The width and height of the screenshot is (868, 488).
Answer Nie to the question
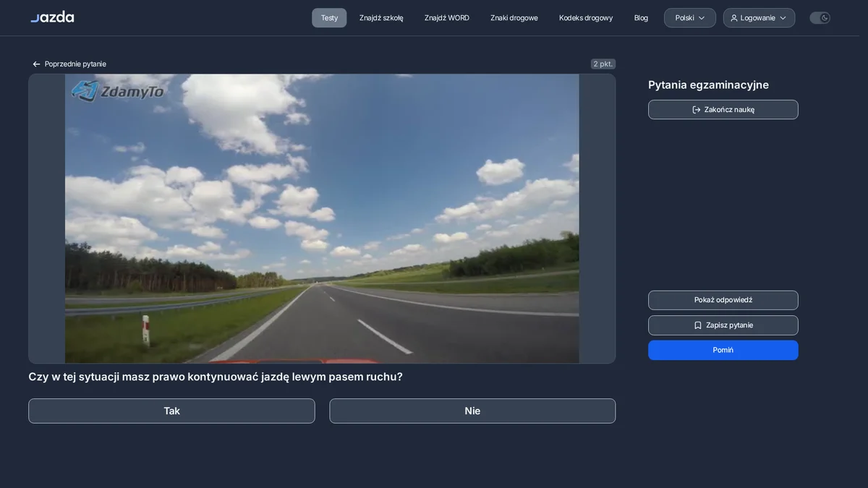(x=472, y=411)
